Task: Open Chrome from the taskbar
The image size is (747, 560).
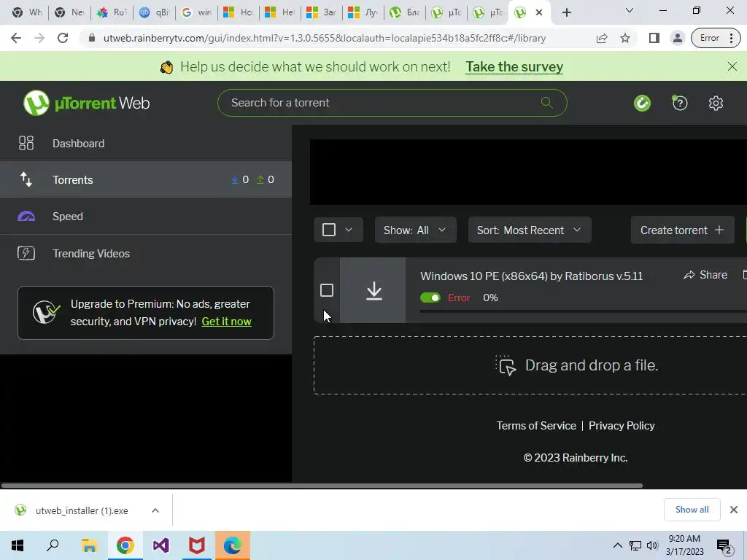Action: [x=125, y=545]
